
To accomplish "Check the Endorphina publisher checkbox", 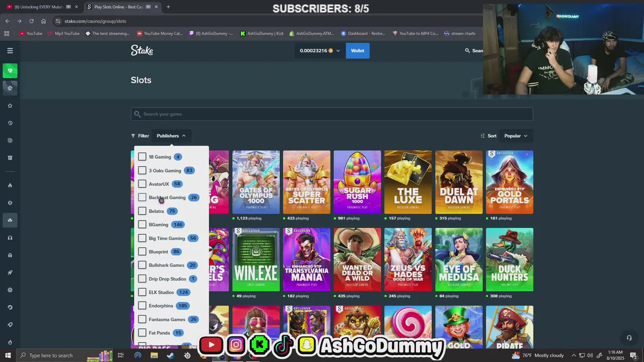I will (x=142, y=306).
